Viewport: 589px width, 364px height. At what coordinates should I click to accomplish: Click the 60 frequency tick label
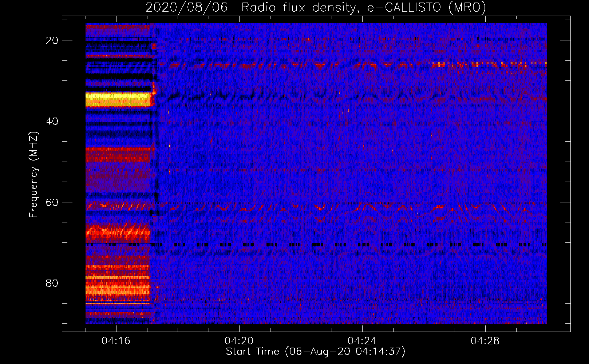pyautogui.click(x=52, y=202)
